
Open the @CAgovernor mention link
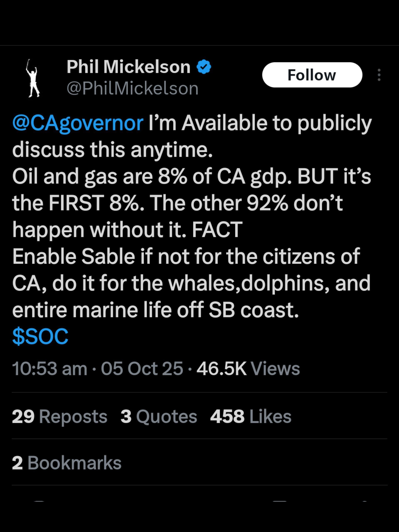(78, 124)
